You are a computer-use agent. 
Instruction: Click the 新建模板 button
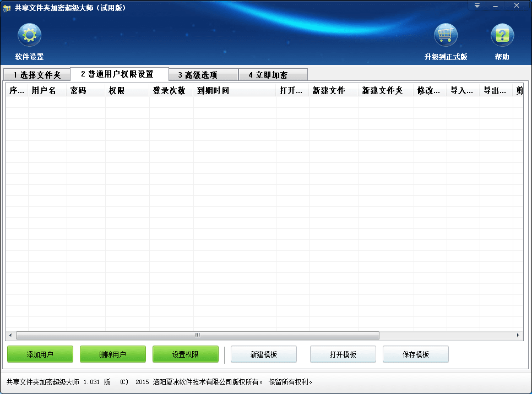264,354
